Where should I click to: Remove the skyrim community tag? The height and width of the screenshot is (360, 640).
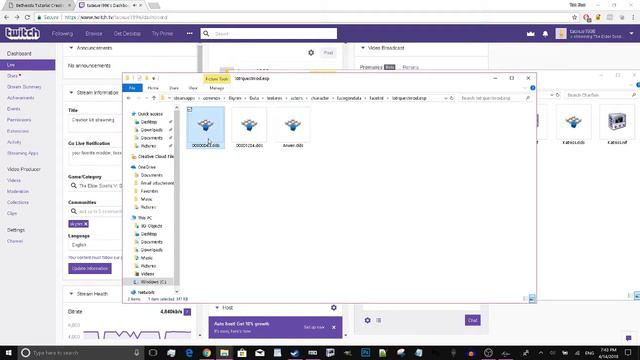point(86,224)
